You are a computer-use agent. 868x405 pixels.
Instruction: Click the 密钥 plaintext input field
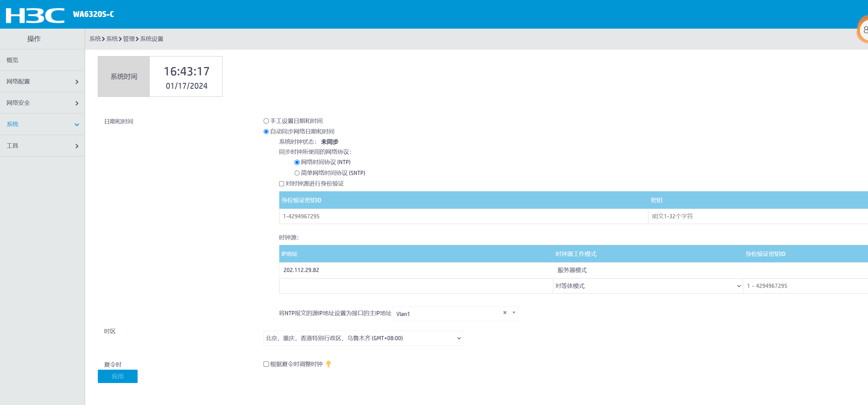coord(758,216)
